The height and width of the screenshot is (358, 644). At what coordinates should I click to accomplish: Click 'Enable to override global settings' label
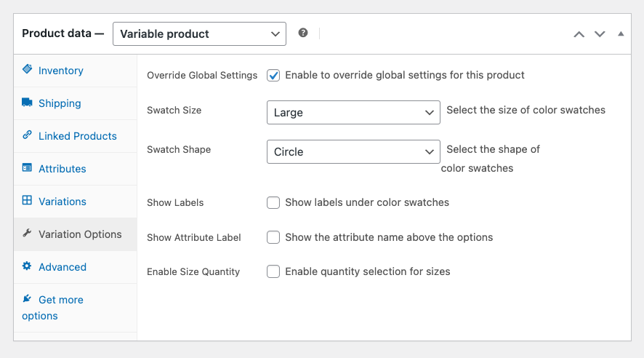click(405, 75)
